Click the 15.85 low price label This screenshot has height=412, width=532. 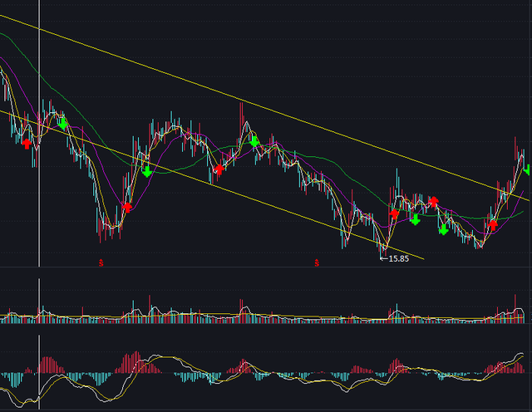coord(394,258)
